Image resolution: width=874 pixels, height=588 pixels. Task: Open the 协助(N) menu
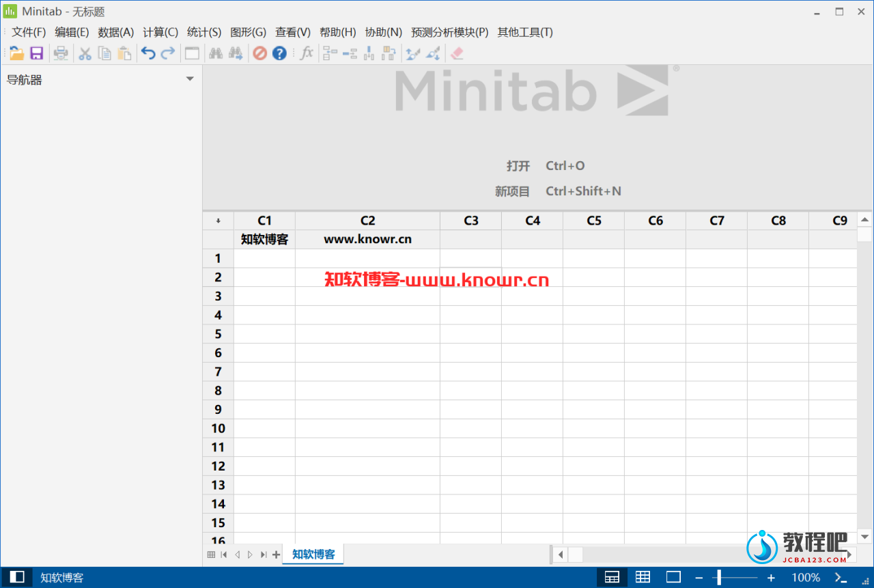point(384,32)
